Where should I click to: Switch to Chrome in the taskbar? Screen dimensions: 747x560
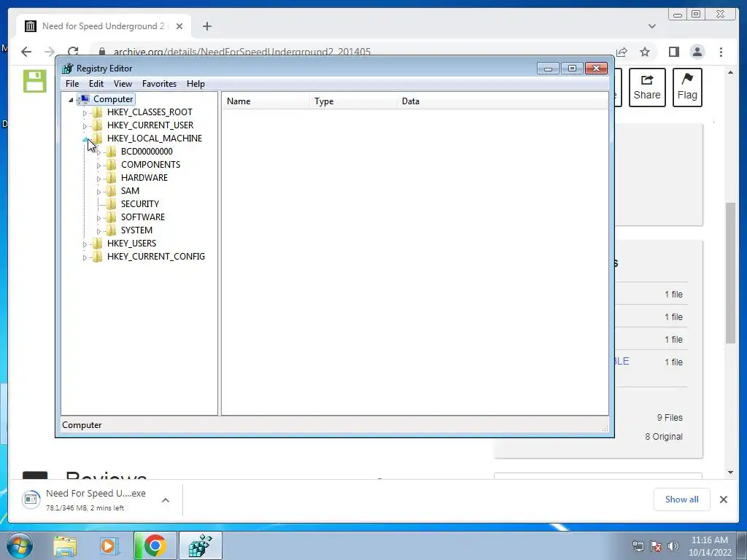[x=155, y=545]
